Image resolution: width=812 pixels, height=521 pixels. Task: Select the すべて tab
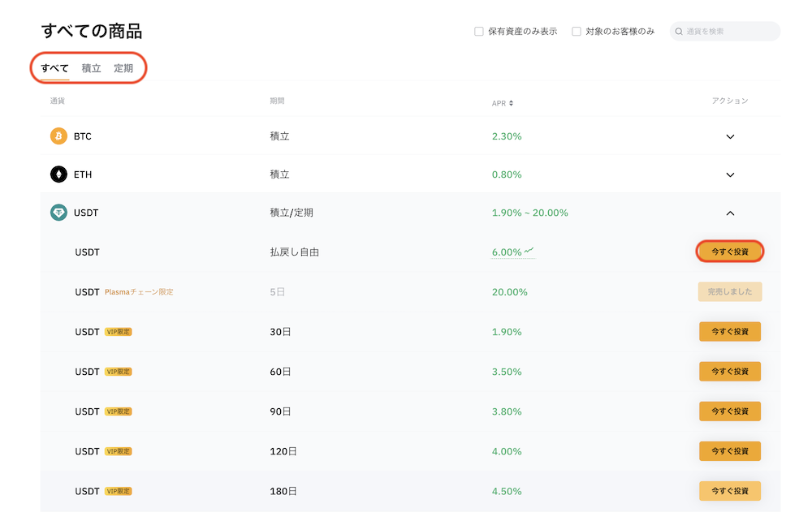click(x=55, y=68)
